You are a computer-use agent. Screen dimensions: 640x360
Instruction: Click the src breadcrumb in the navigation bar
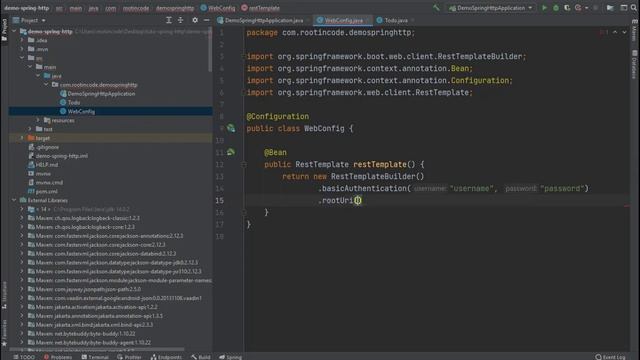click(x=59, y=8)
